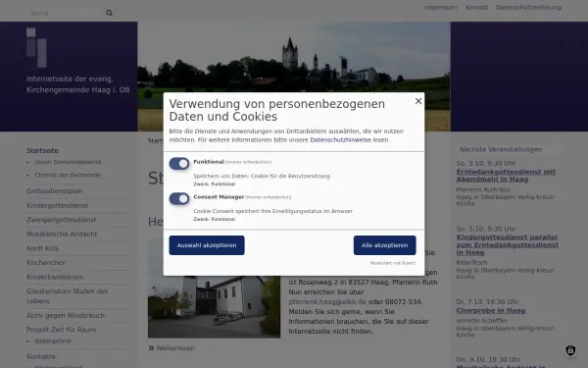
Task: Open Kirchenchor page
Action: pyautogui.click(x=46, y=262)
